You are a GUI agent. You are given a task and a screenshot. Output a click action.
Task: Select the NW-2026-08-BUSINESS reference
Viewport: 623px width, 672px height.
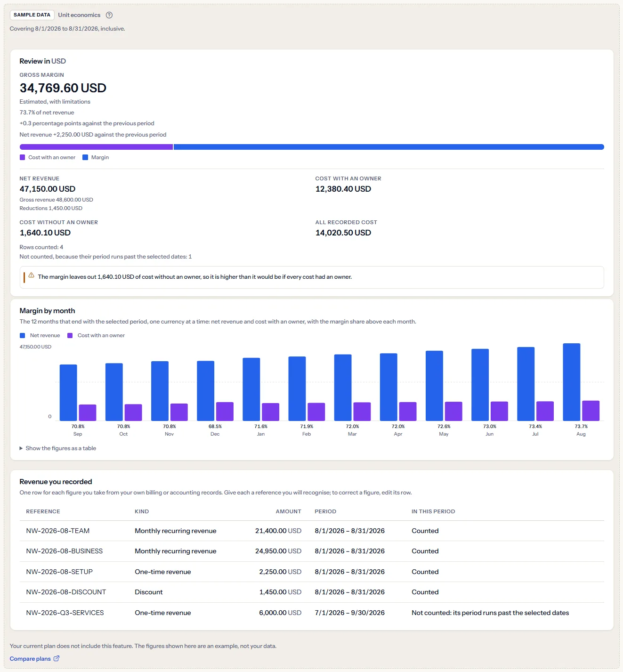(x=65, y=551)
